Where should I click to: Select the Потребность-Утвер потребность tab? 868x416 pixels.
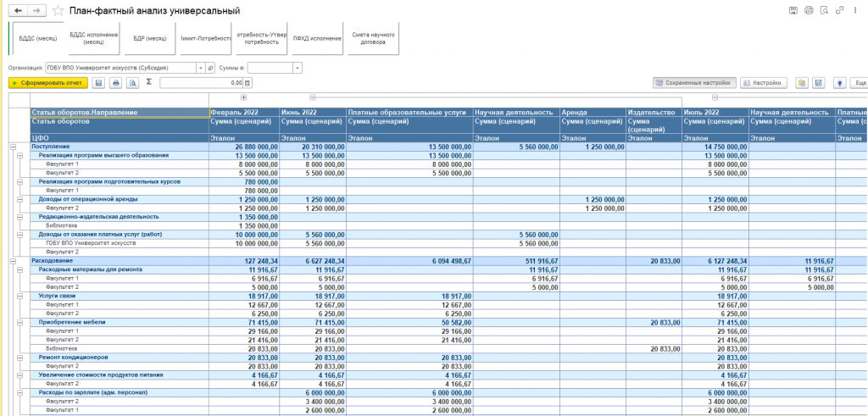261,39
